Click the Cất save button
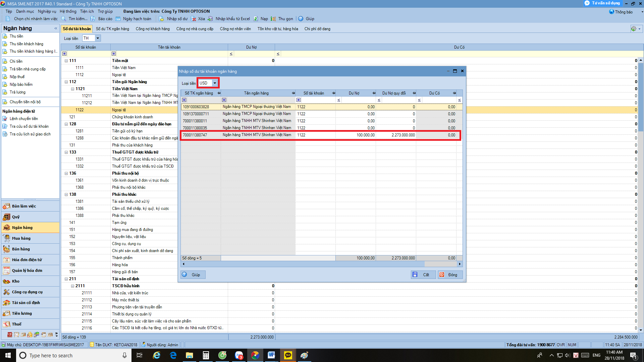Viewport: 644px width, 362px height. click(x=423, y=275)
